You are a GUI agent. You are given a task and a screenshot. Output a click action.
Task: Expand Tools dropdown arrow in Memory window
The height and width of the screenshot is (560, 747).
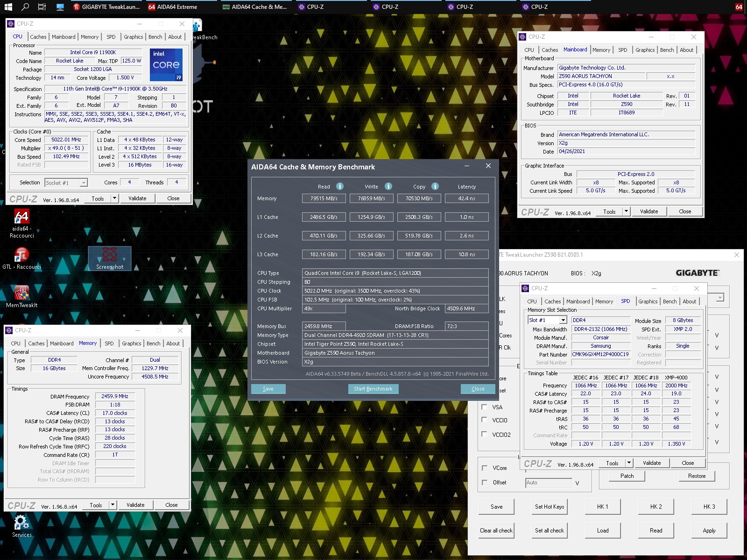pyautogui.click(x=113, y=505)
